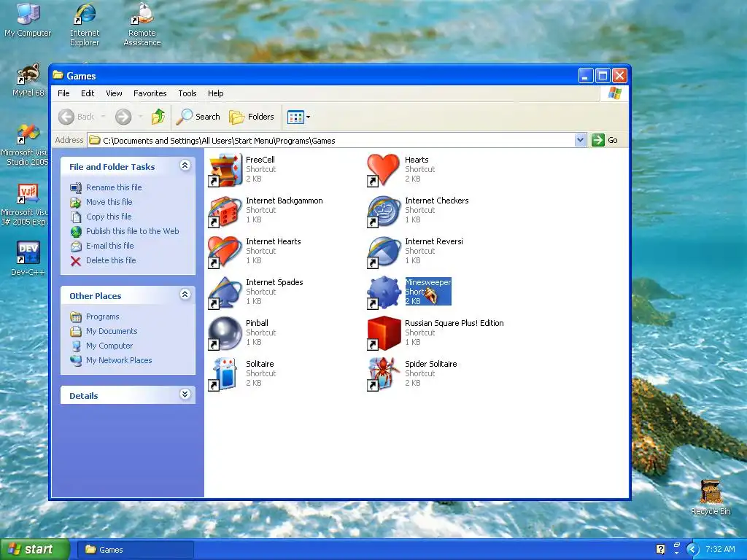747x560 pixels.
Task: Expand the Address bar dropdown
Action: pyautogui.click(x=580, y=140)
